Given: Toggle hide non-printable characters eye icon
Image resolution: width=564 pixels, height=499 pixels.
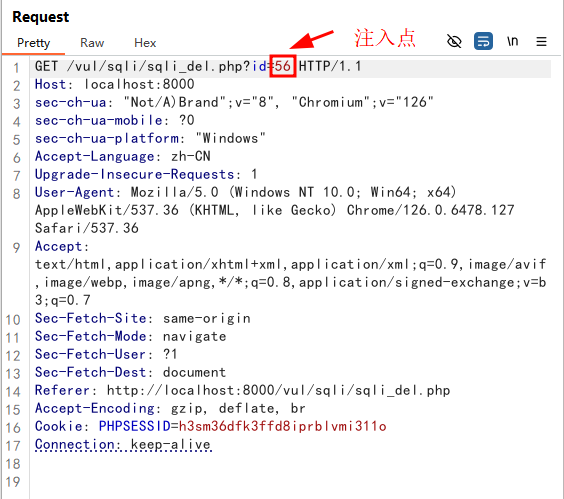Looking at the screenshot, I should click(x=454, y=41).
